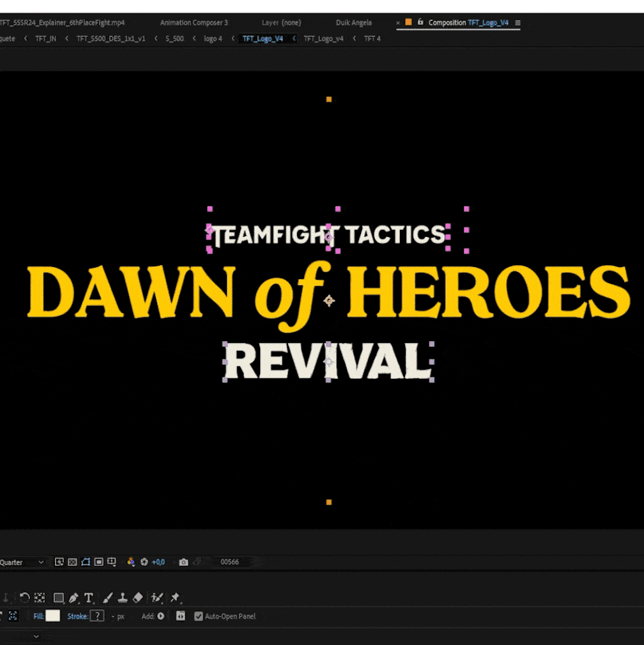Click the orange composition label color square
The height and width of the screenshot is (645, 644).
pyautogui.click(x=409, y=22)
